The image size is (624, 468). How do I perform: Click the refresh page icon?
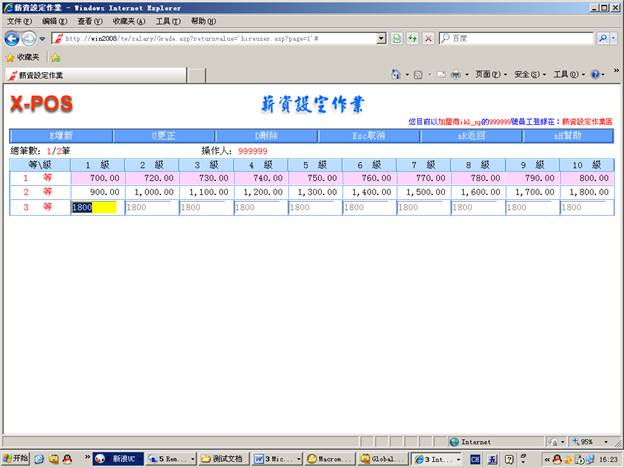pos(412,38)
